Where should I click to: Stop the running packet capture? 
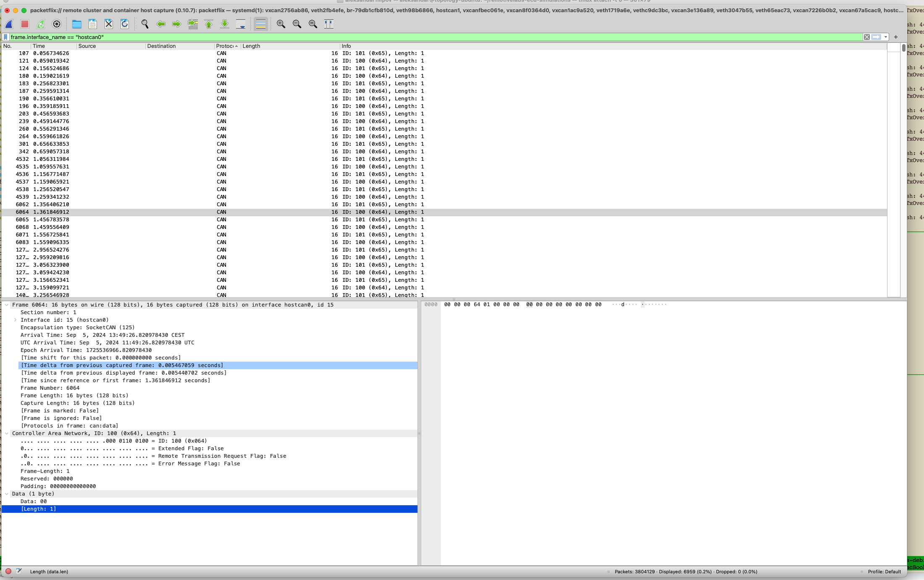click(25, 24)
